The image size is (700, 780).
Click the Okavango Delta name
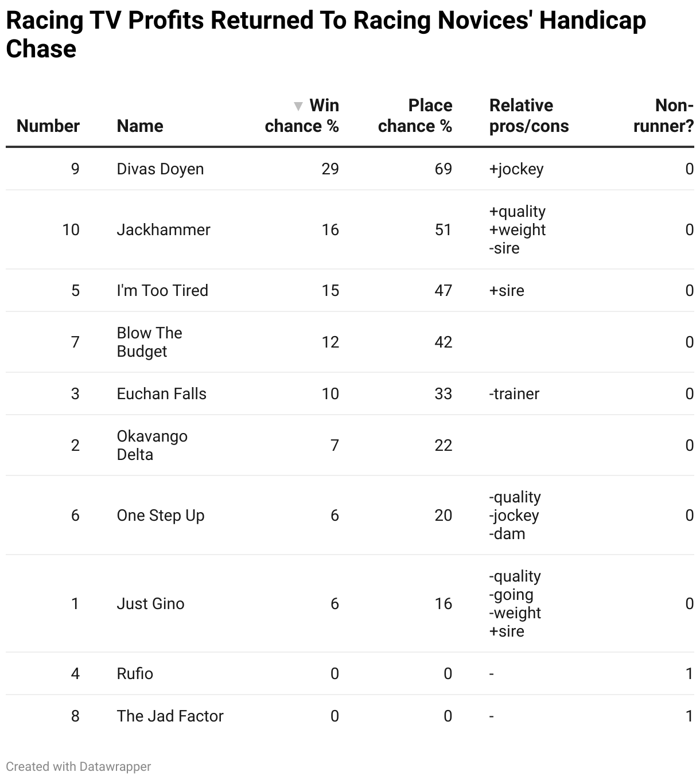click(152, 446)
